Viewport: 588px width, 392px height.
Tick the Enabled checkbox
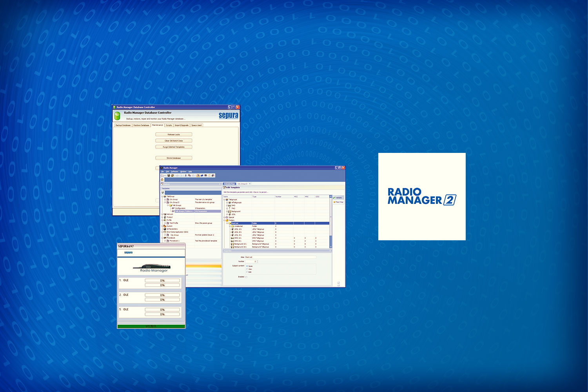point(246,277)
